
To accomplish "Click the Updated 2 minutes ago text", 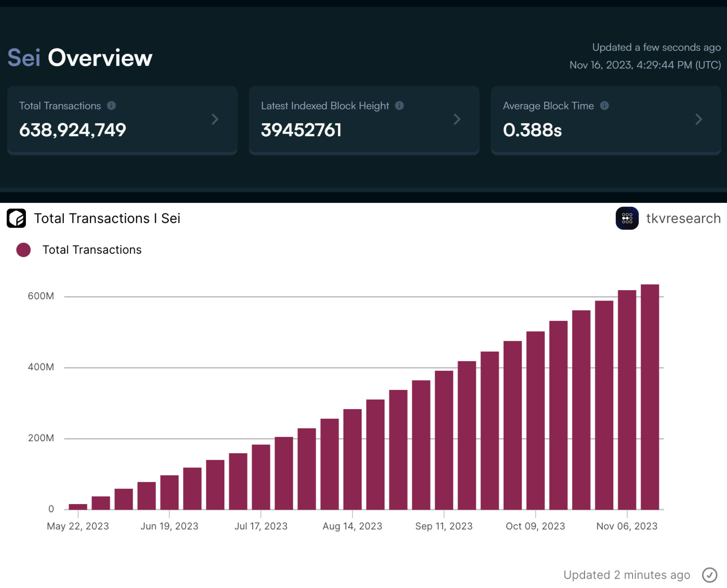I will pos(626,575).
